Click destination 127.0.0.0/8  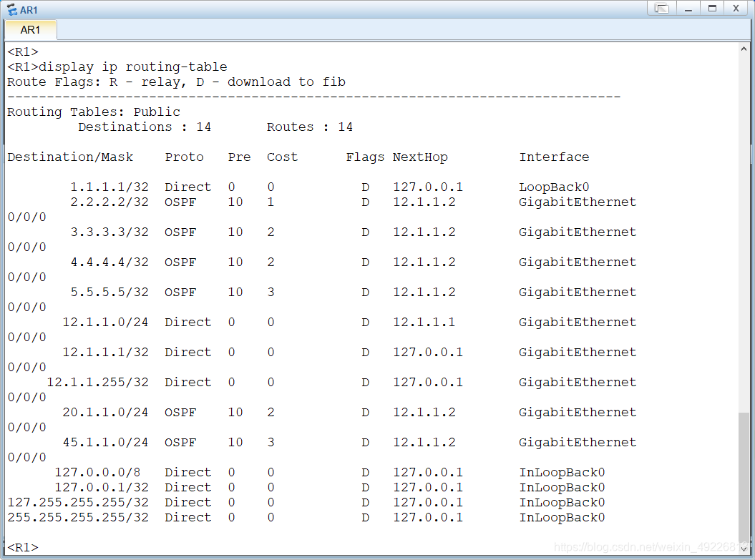[x=98, y=473]
